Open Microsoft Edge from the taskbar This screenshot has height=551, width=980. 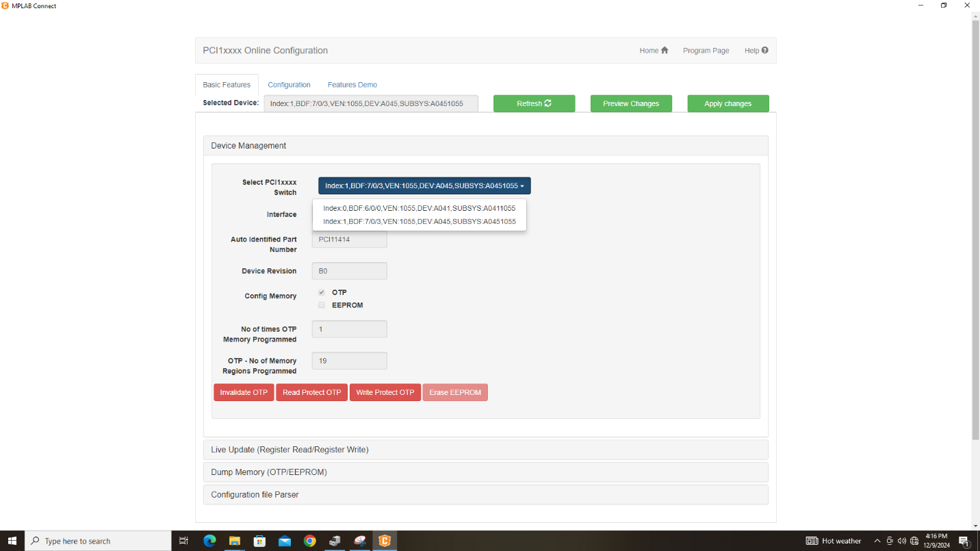point(209,541)
